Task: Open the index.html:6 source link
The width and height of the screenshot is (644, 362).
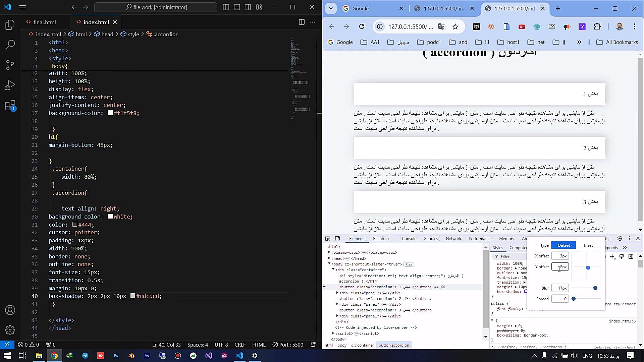Action: pos(622,321)
